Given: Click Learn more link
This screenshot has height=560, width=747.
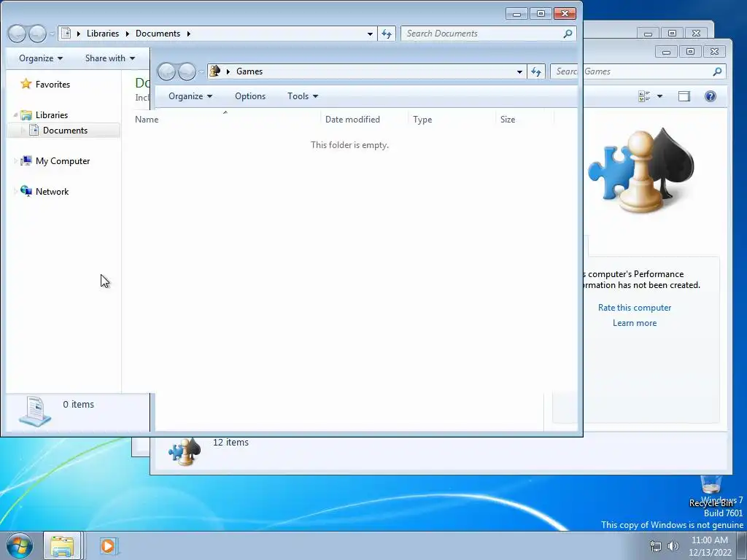Looking at the screenshot, I should tap(635, 323).
